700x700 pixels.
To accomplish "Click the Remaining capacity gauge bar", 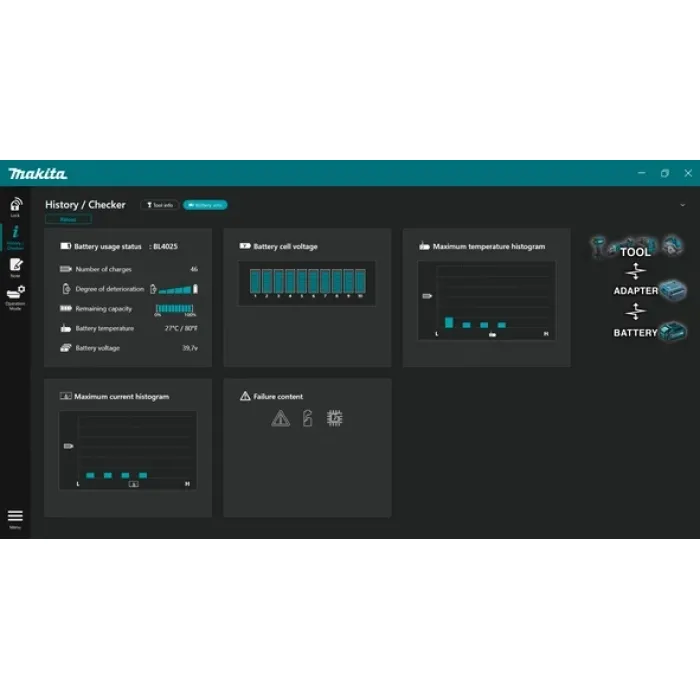I will [176, 309].
